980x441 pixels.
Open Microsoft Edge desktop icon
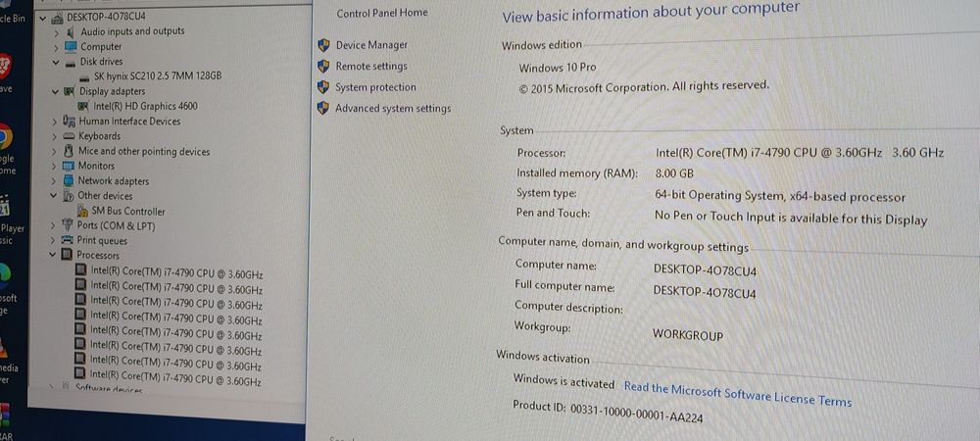coord(4,276)
